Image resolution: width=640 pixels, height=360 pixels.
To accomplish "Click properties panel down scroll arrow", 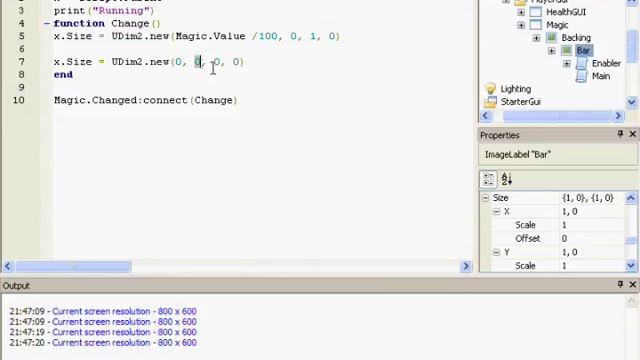I will (631, 266).
